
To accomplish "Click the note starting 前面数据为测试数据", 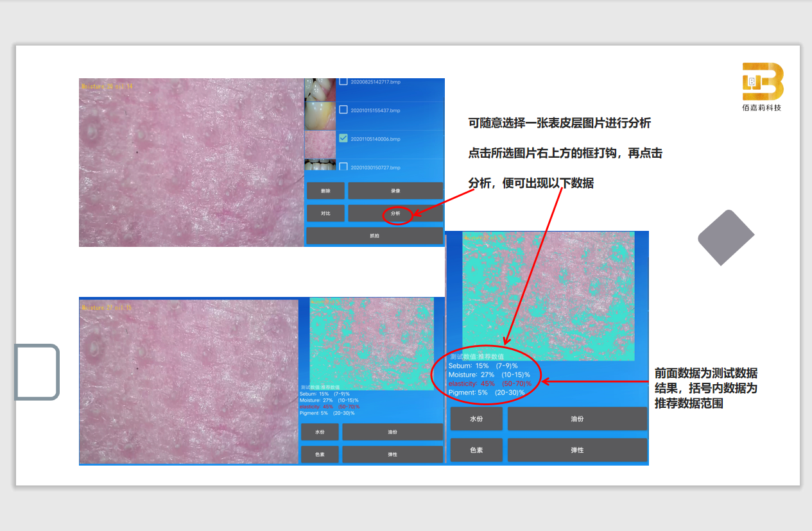I will 706,389.
